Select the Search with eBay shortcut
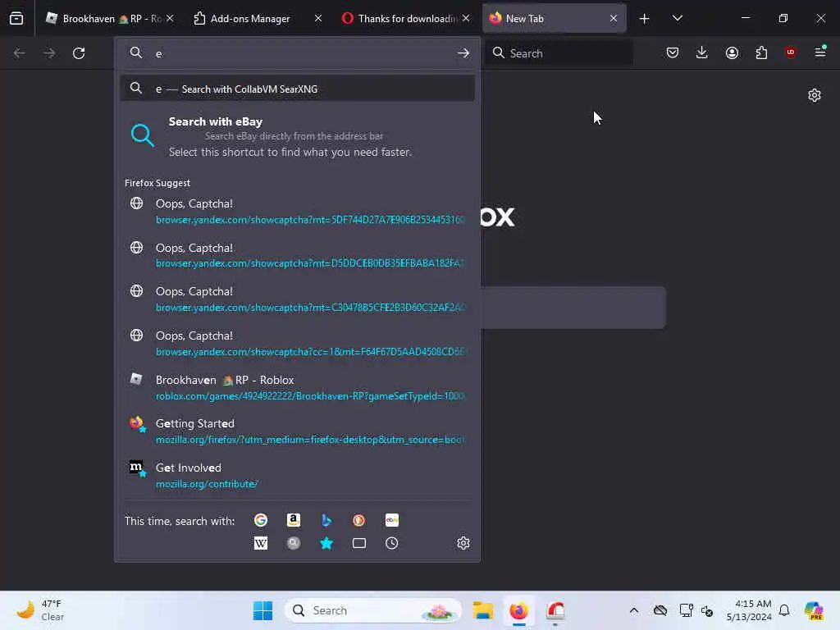The height and width of the screenshot is (630, 840). point(297,137)
